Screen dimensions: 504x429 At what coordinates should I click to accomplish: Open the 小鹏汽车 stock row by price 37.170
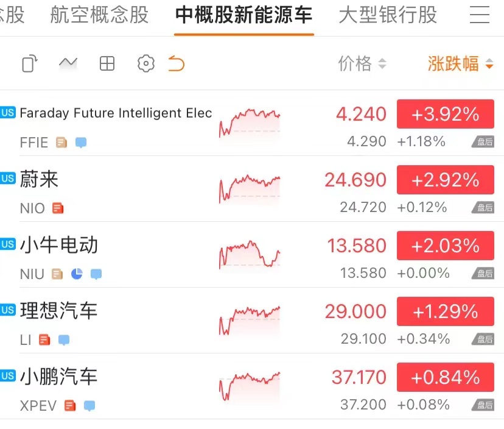click(359, 377)
